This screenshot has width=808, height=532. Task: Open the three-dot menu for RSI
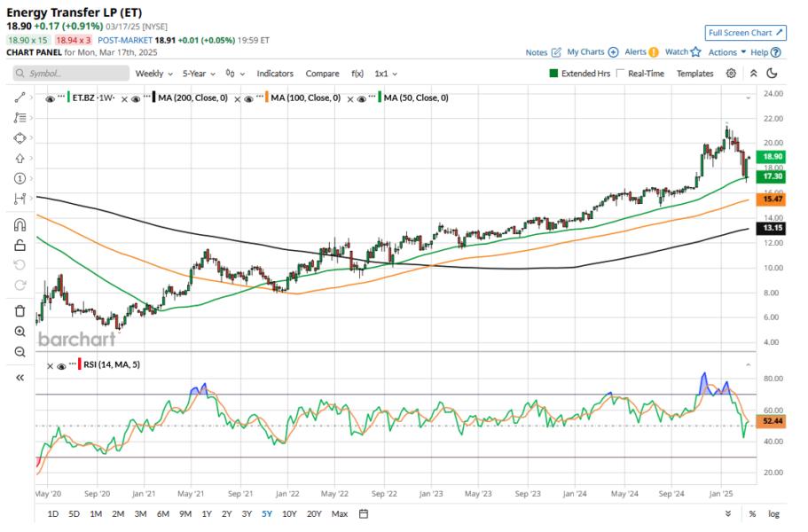pyautogui.click(x=73, y=364)
